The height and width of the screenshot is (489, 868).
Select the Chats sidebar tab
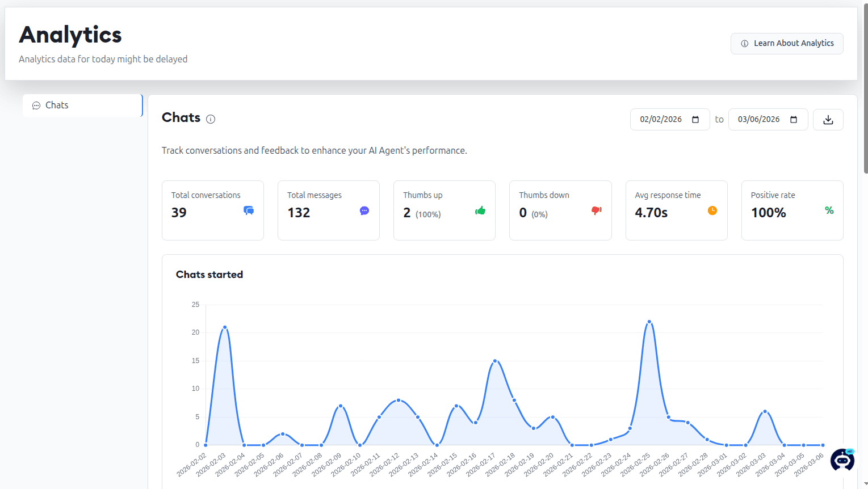click(x=82, y=106)
